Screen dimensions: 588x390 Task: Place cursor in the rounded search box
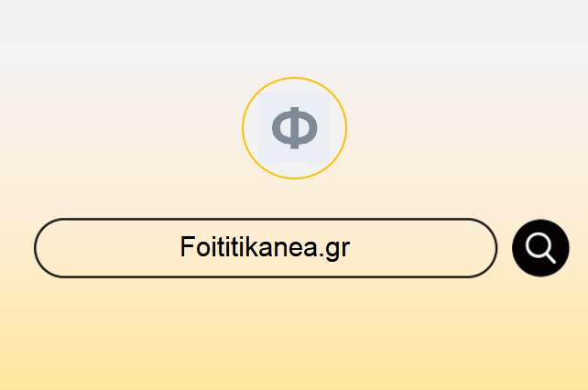(266, 248)
